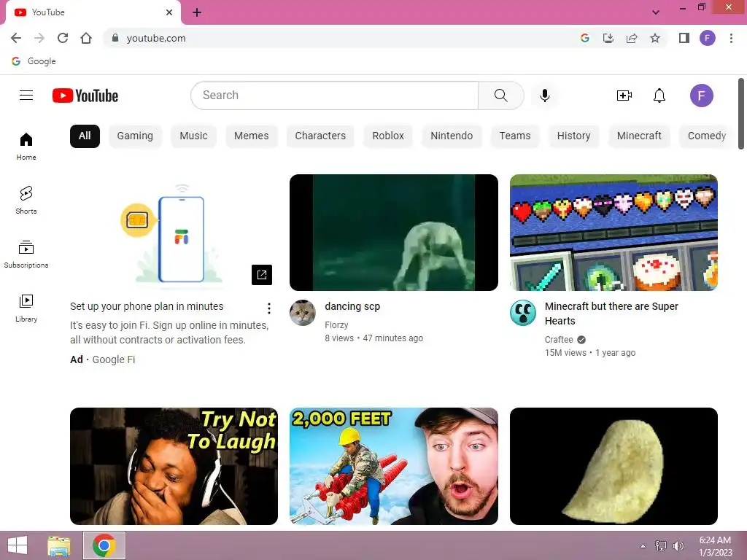The width and height of the screenshot is (747, 560).
Task: Click the browser home button
Action: 86,38
